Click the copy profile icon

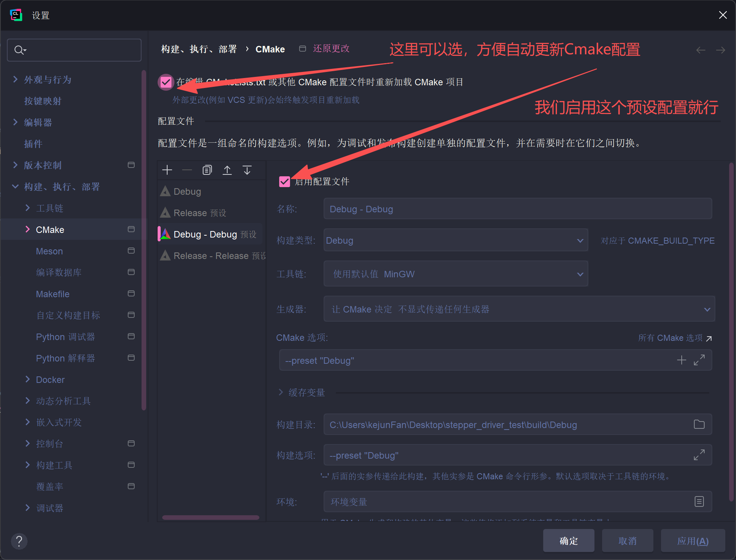[x=207, y=170]
